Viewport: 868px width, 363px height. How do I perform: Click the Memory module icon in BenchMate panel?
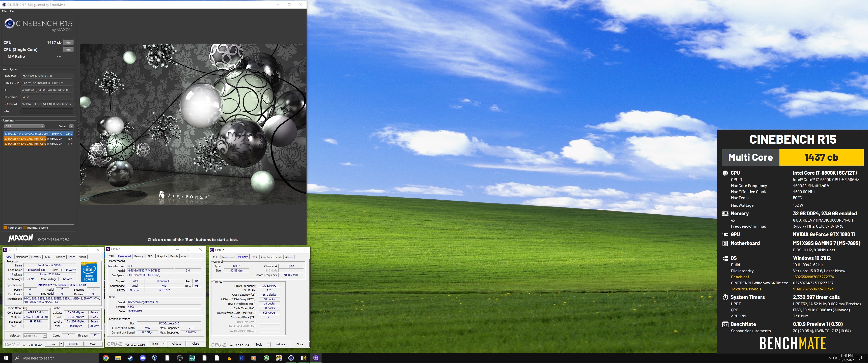[725, 214]
